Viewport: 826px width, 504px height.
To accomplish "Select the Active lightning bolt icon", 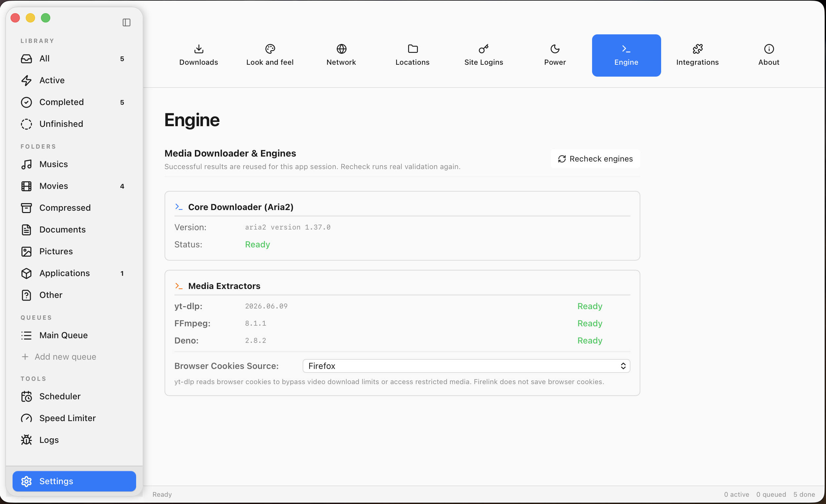I will (26, 81).
